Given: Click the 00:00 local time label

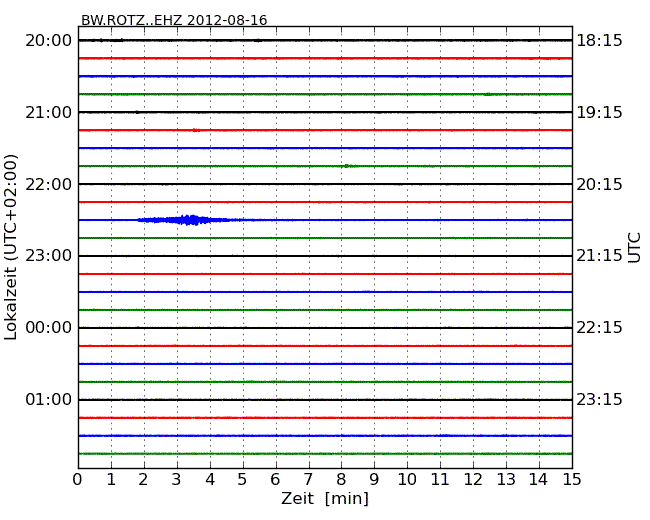Looking at the screenshot, I should click(x=49, y=328).
